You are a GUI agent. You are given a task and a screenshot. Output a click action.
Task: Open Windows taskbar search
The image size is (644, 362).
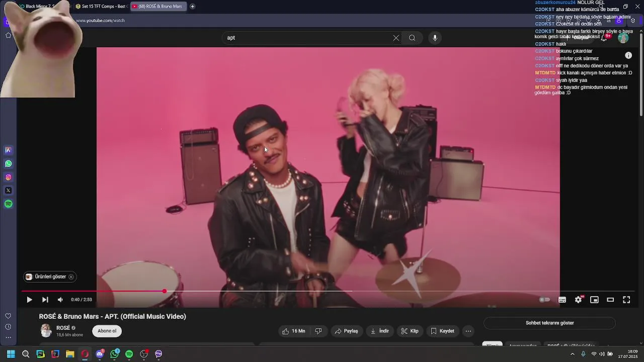coord(26,354)
